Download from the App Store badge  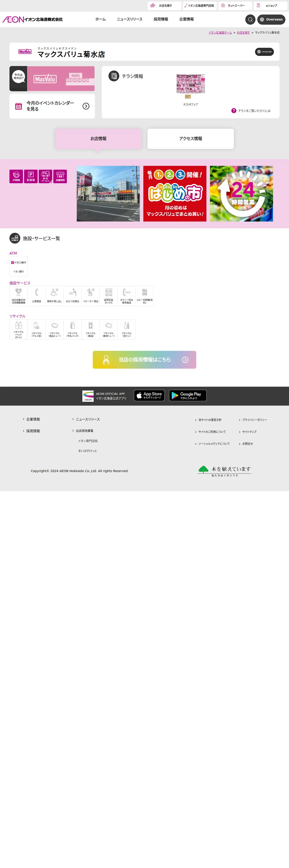click(x=149, y=395)
